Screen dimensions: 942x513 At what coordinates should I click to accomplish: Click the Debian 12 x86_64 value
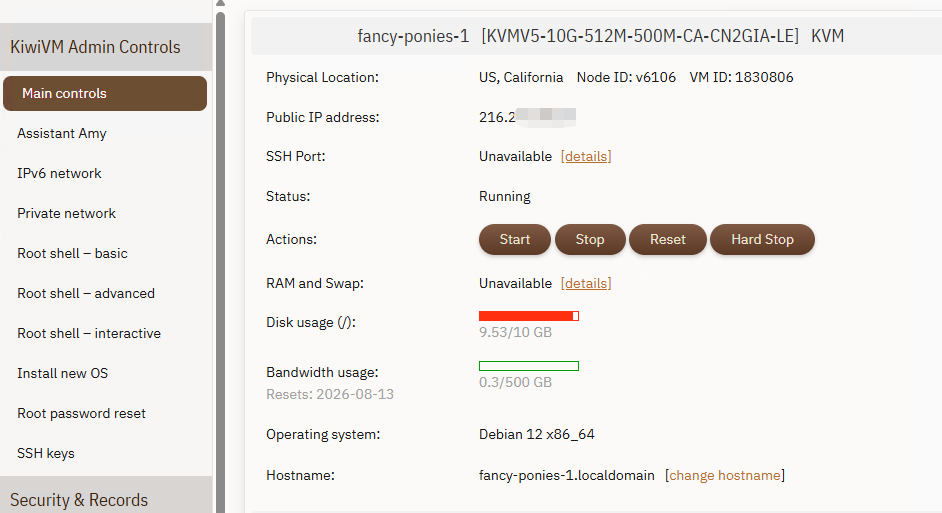(x=536, y=434)
